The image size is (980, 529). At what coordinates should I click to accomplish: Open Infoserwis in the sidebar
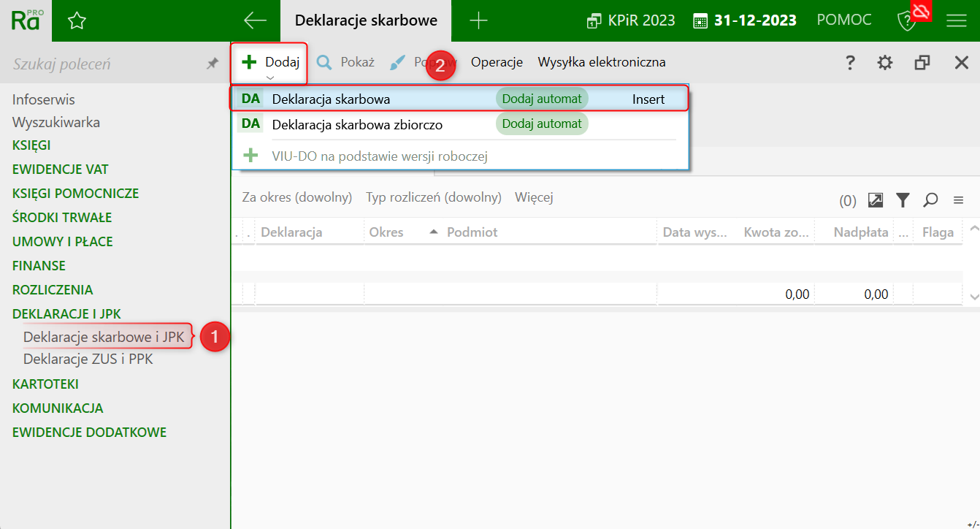pos(44,99)
